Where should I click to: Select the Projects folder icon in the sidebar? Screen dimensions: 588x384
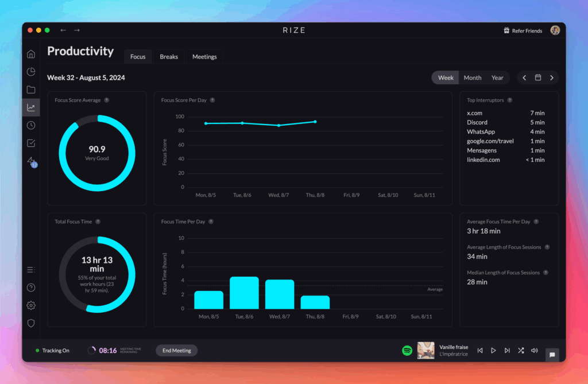(30, 90)
